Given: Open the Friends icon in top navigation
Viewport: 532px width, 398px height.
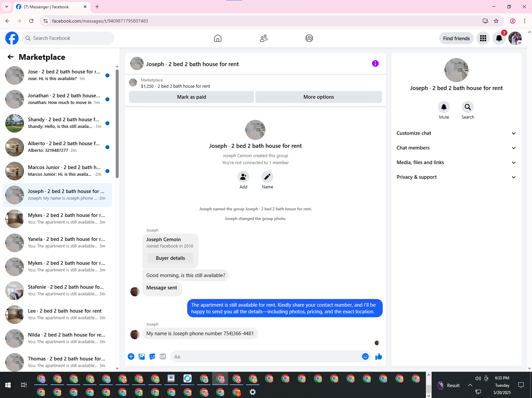Looking at the screenshot, I should click(x=264, y=38).
